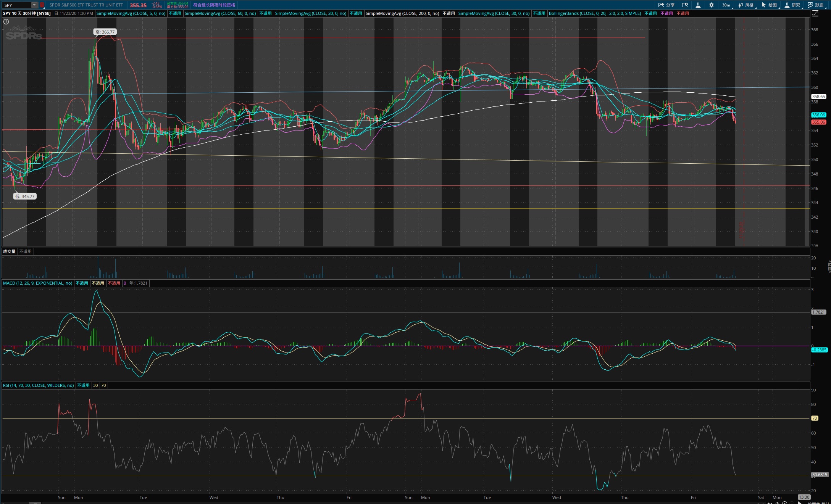Click the RSI '30' oversold label in header
831x504 pixels.
[x=95, y=385]
